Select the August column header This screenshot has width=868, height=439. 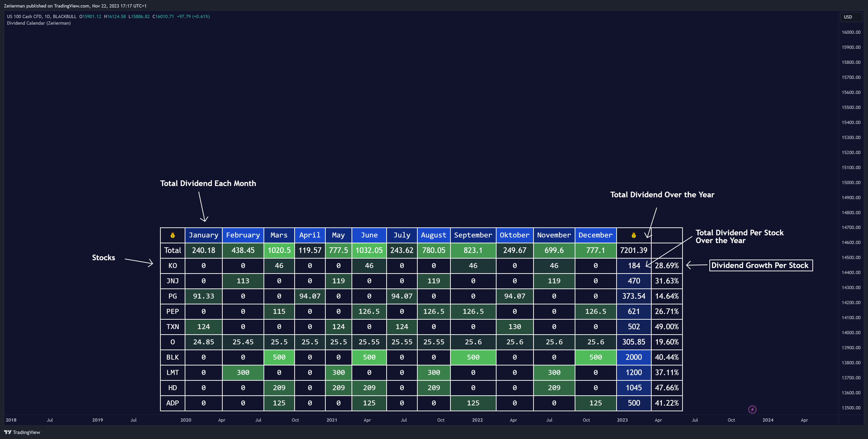(434, 235)
